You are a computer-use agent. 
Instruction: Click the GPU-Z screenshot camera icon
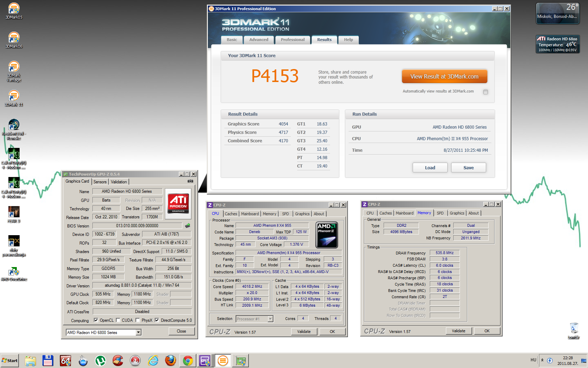[190, 181]
